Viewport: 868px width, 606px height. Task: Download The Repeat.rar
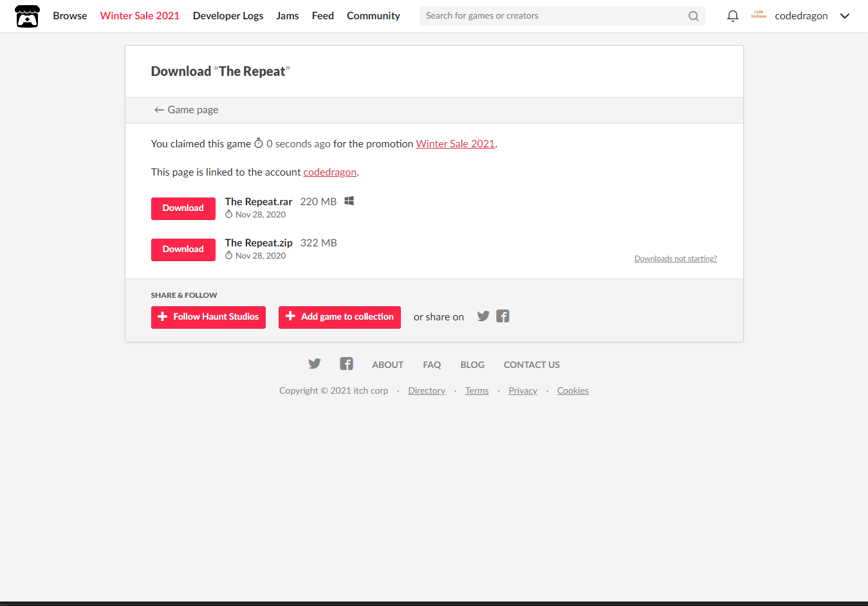[x=183, y=208]
